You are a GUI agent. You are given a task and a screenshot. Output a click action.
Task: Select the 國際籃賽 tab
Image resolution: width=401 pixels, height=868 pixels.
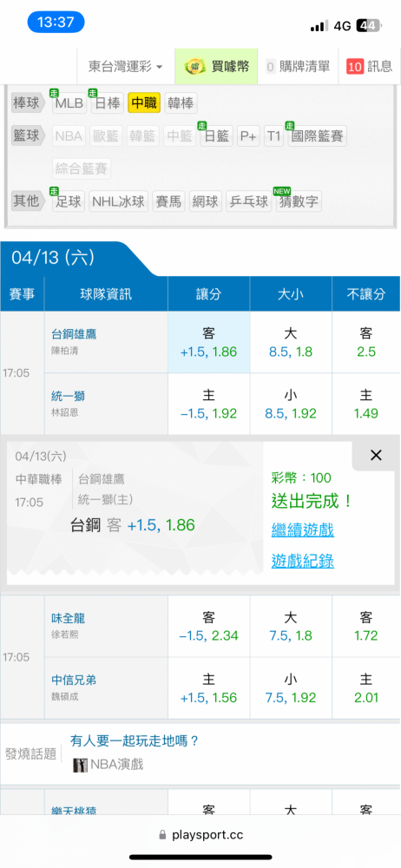tap(317, 136)
